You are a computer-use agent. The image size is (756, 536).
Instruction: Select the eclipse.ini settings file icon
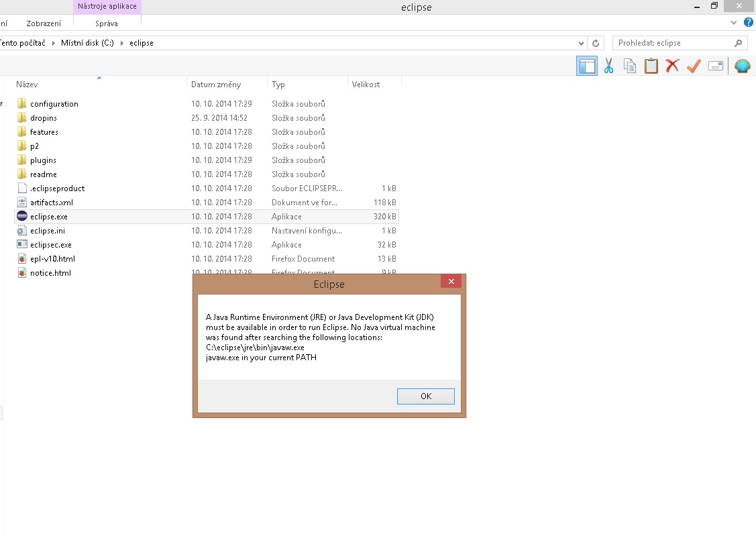coord(21,230)
